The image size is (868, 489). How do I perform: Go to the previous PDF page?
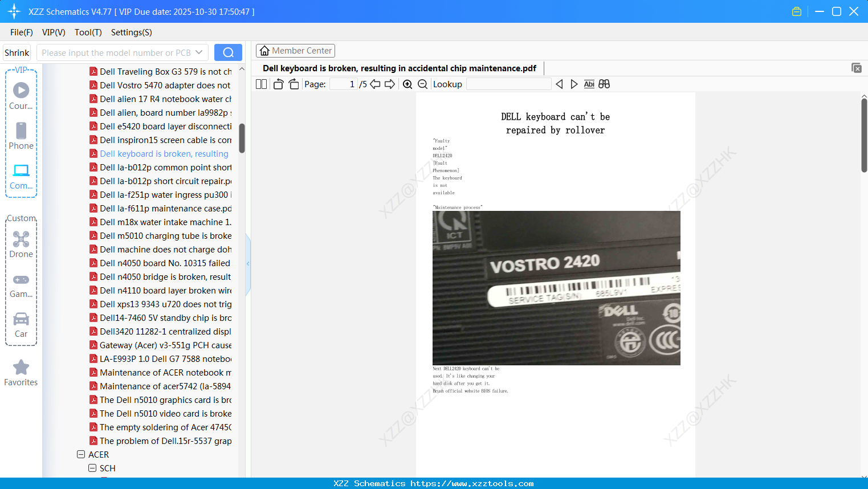coord(375,84)
